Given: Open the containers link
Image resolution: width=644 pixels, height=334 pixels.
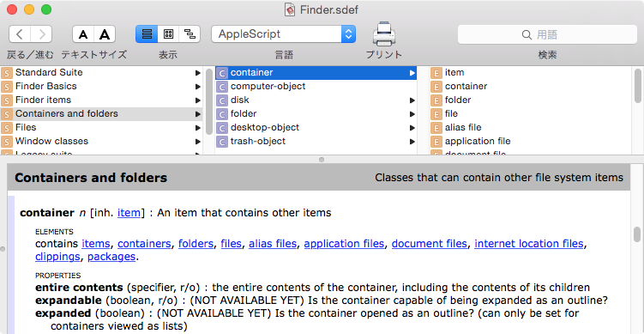Looking at the screenshot, I should [x=144, y=244].
